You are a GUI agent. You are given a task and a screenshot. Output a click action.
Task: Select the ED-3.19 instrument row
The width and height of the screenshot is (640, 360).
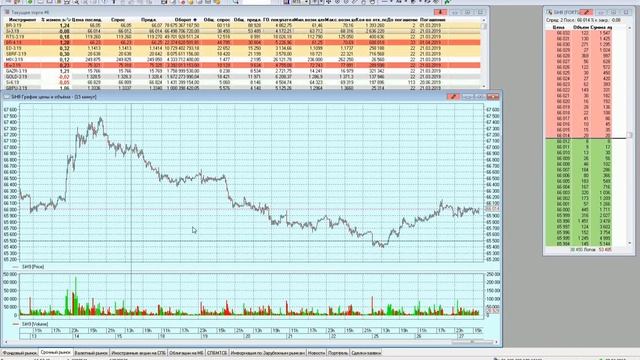(x=241, y=48)
